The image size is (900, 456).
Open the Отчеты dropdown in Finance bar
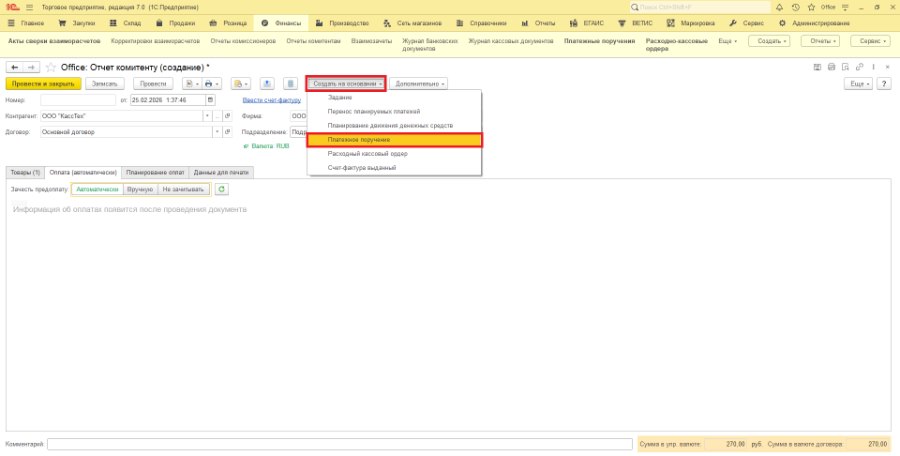coord(820,41)
